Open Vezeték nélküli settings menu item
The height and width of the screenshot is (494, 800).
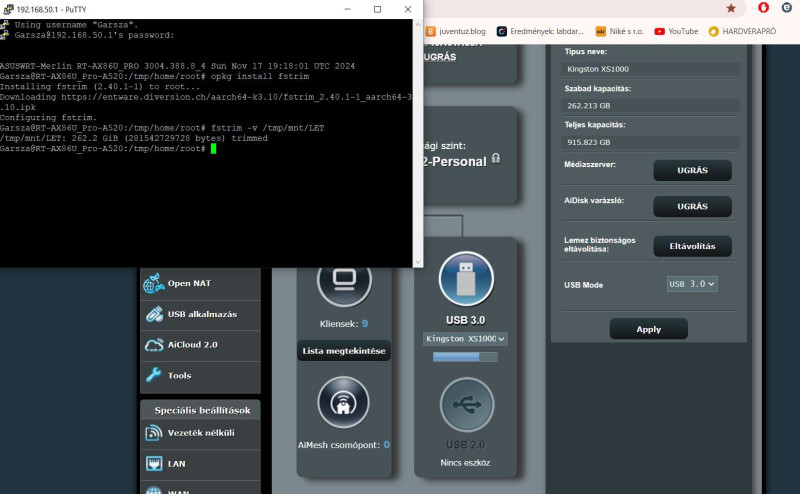(200, 433)
